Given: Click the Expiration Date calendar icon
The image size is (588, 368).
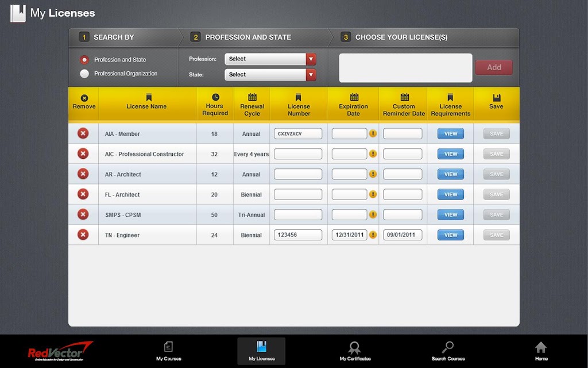Looking at the screenshot, I should (354, 97).
